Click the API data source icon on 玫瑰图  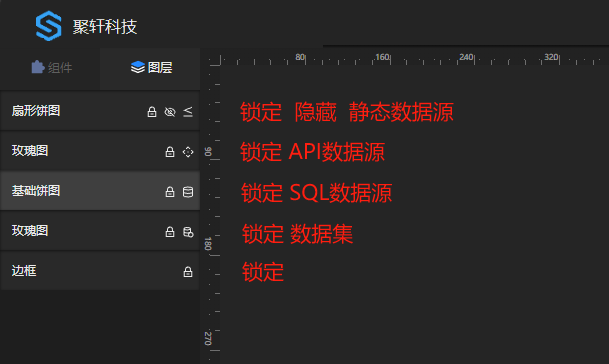click(188, 152)
